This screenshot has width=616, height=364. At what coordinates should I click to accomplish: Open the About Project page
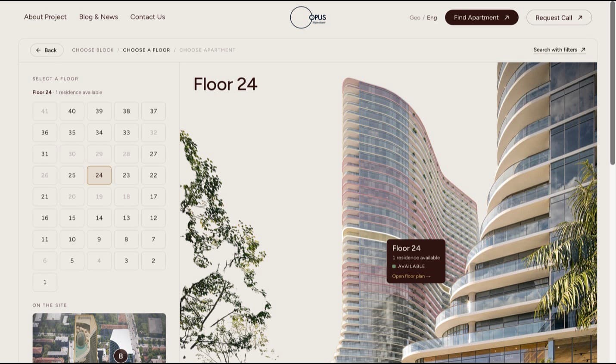point(45,17)
